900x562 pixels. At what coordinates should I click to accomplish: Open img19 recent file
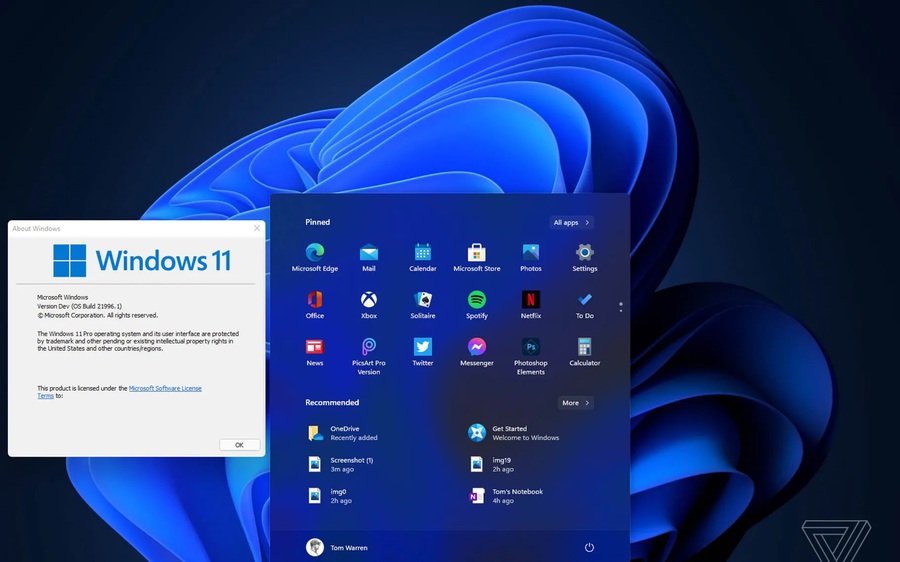pos(490,464)
